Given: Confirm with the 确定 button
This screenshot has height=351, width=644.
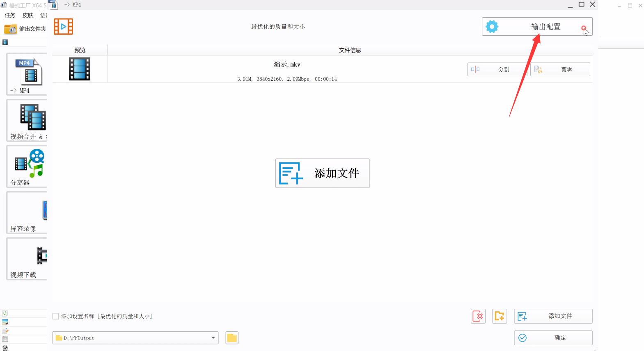Looking at the screenshot, I should click(x=553, y=338).
